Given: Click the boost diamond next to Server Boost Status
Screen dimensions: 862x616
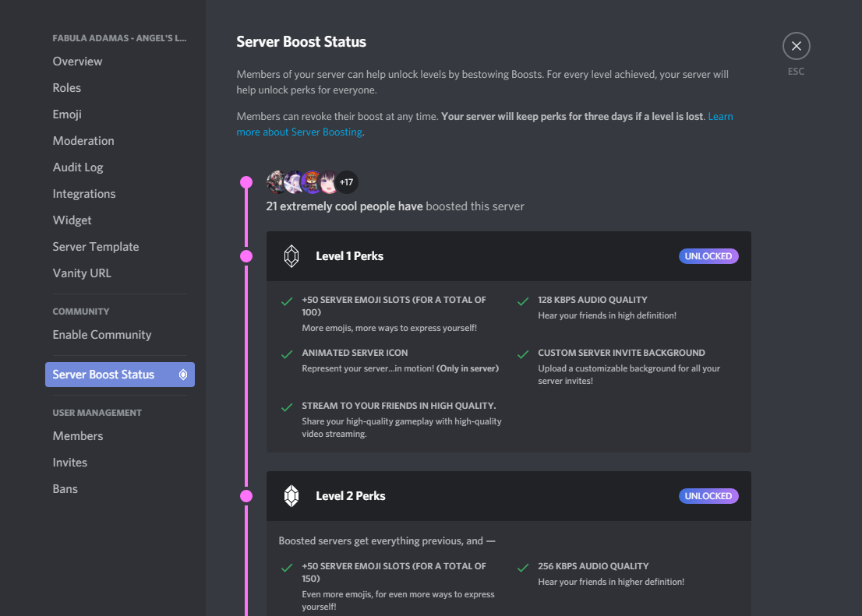Looking at the screenshot, I should tap(183, 375).
